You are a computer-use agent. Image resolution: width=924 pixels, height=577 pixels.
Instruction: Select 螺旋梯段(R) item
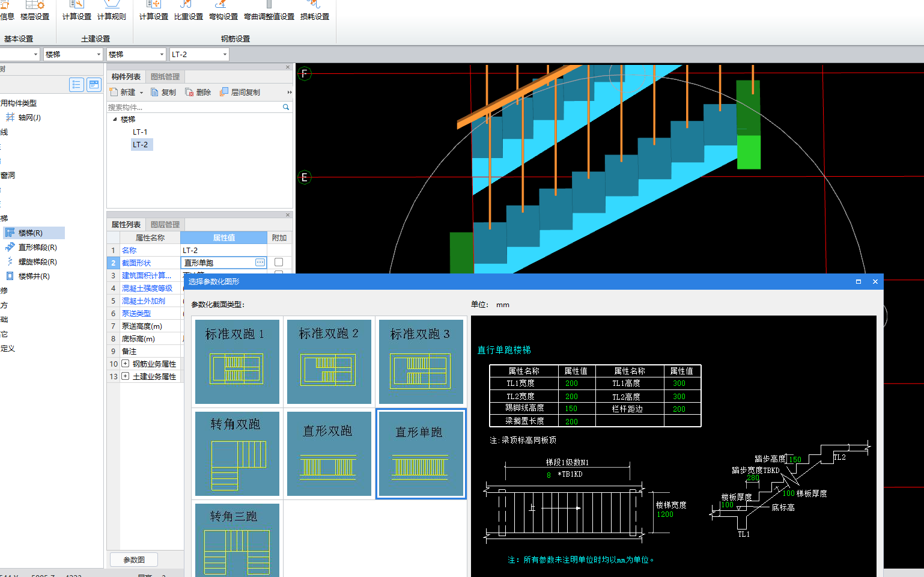pos(31,261)
